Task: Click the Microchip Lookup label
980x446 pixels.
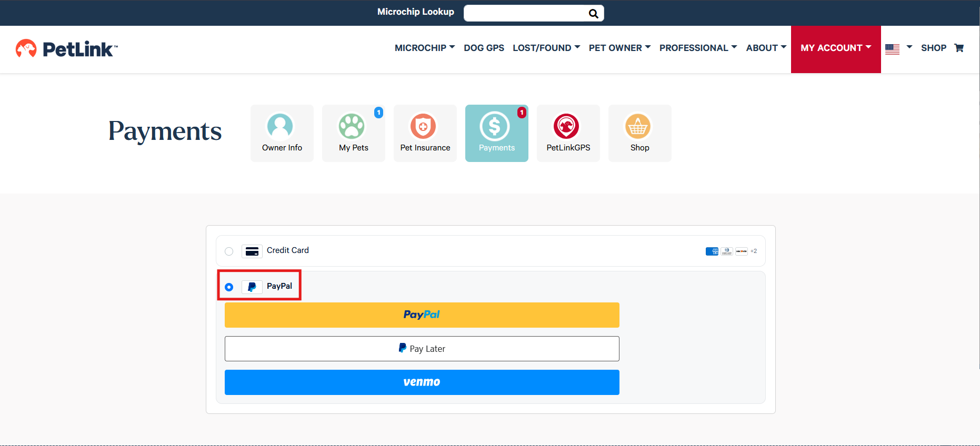Action: pyautogui.click(x=416, y=12)
